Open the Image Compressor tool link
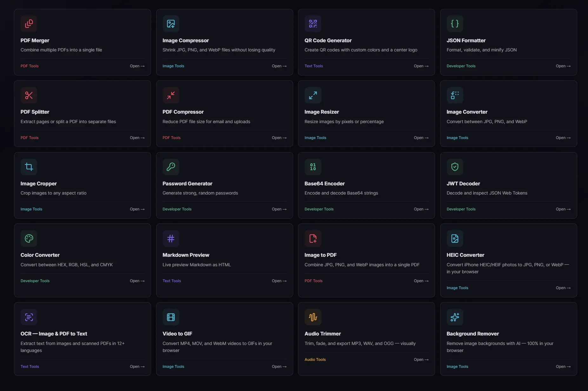The height and width of the screenshot is (391, 588). [279, 66]
